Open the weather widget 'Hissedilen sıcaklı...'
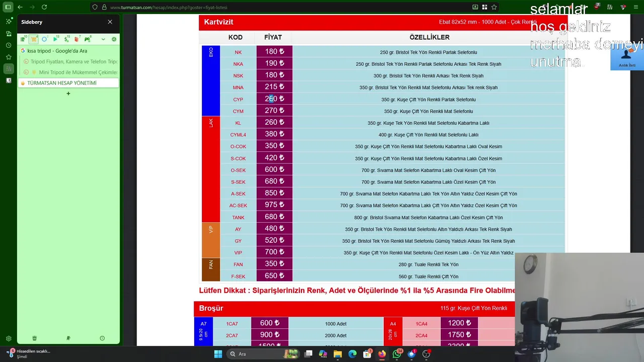The height and width of the screenshot is (362, 644). point(29,354)
